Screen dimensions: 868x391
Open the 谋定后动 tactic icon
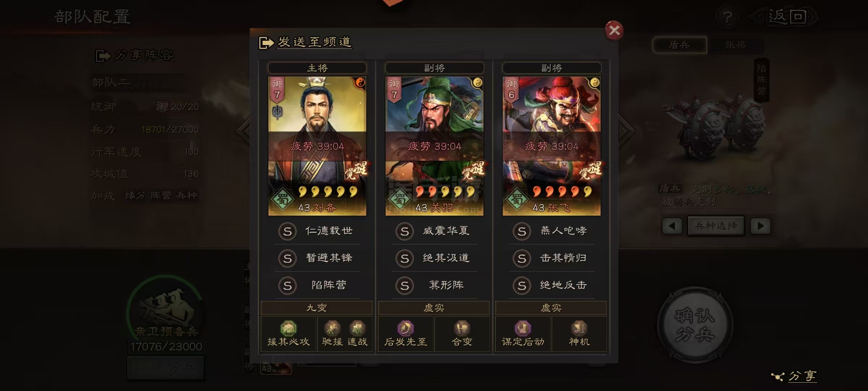pos(523,328)
